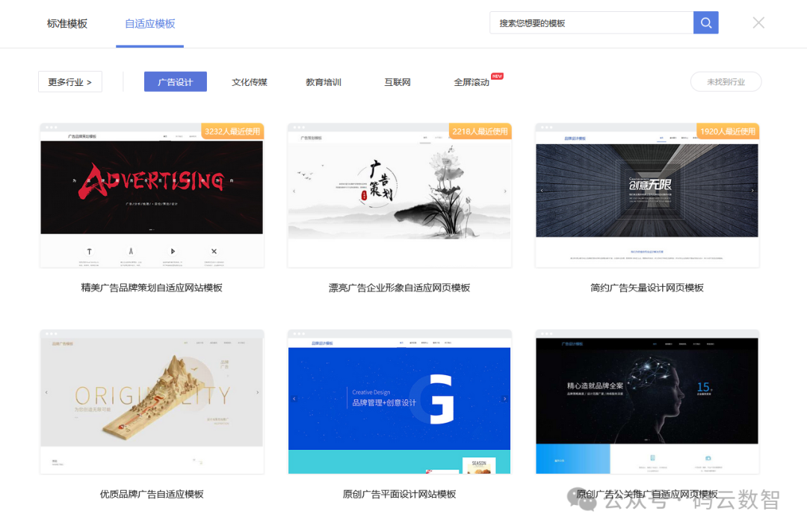This screenshot has height=532, width=807.
Task: Expand the 更多行业 industry list
Action: 70,81
